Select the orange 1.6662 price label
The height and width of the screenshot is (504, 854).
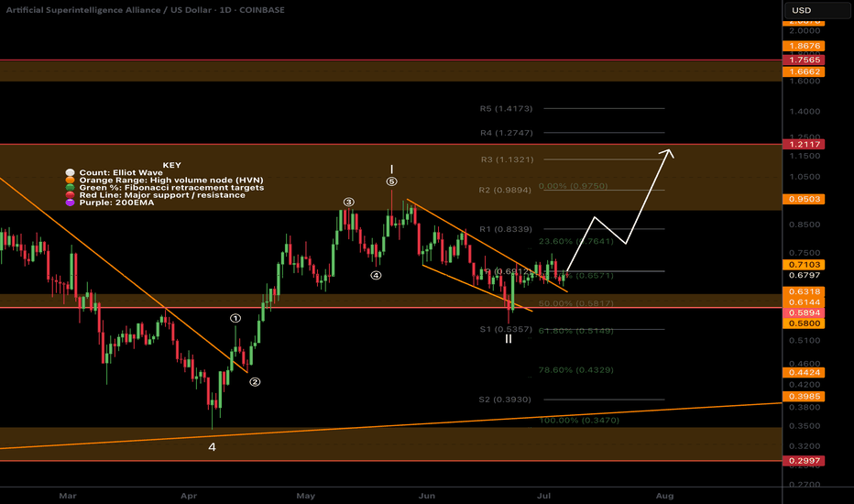tap(804, 71)
